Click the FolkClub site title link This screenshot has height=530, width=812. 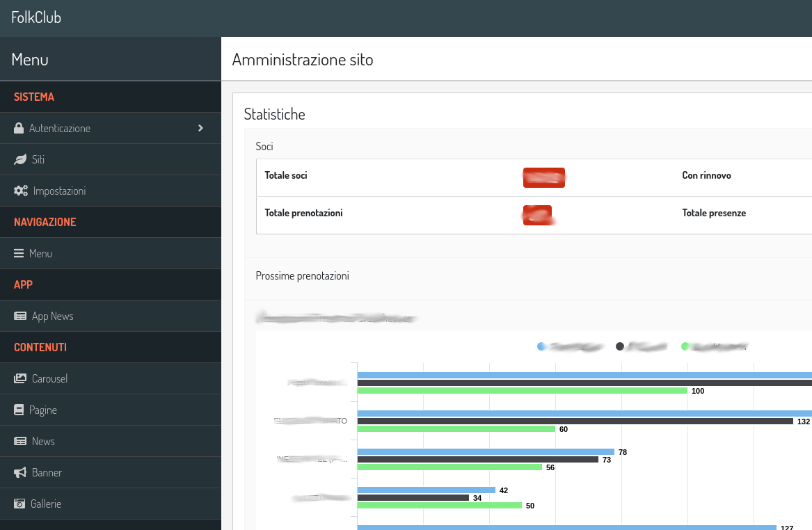(36, 17)
